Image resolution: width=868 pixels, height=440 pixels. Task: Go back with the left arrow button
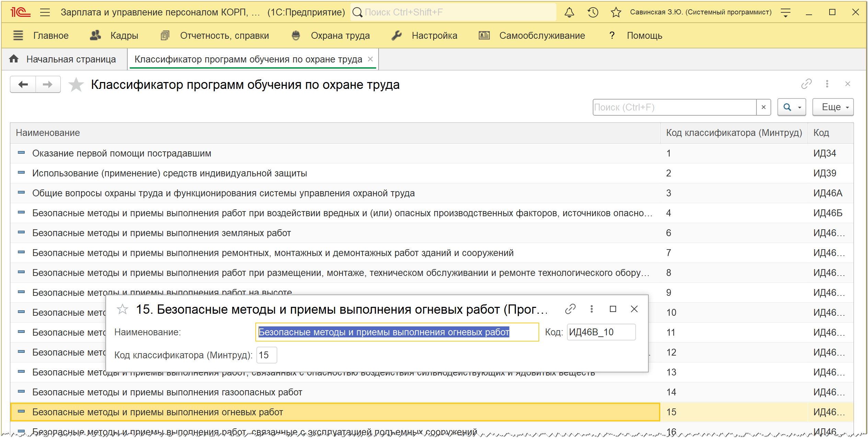pos(23,84)
